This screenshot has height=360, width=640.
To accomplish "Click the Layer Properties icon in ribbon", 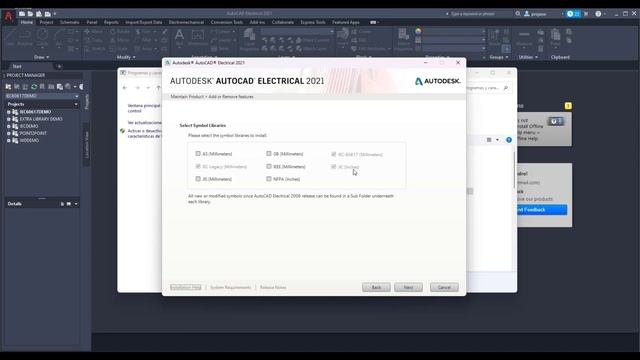I will [249, 40].
